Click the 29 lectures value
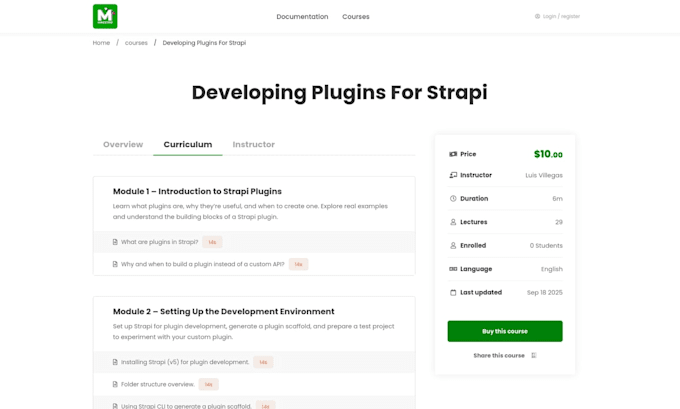This screenshot has width=680, height=409. coord(559,222)
